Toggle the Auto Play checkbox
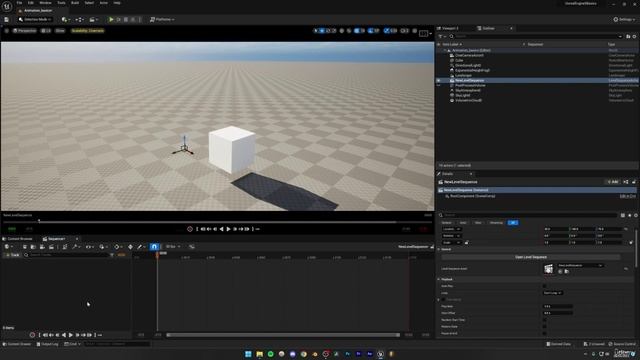Image resolution: width=640 pixels, height=360 pixels. click(x=544, y=286)
